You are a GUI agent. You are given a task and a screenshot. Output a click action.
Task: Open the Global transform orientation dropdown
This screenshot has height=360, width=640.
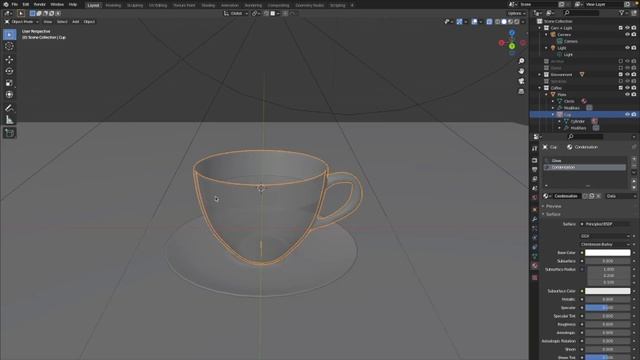tap(236, 13)
